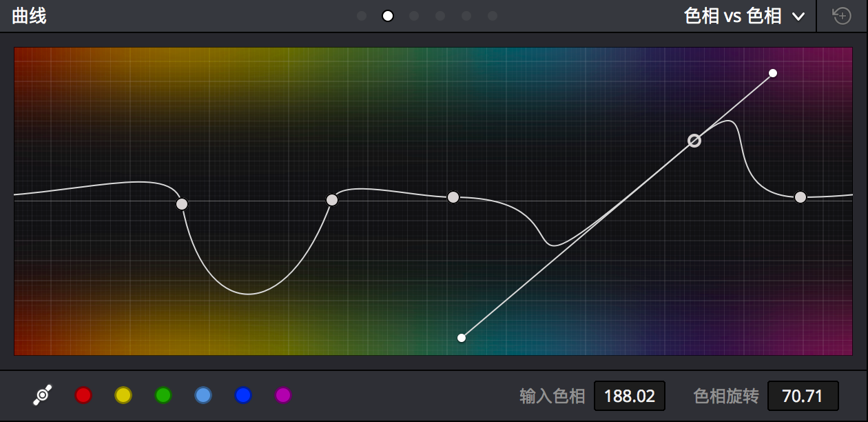Select the red hue swatch
Viewport: 868px width, 422px height.
coord(83,395)
